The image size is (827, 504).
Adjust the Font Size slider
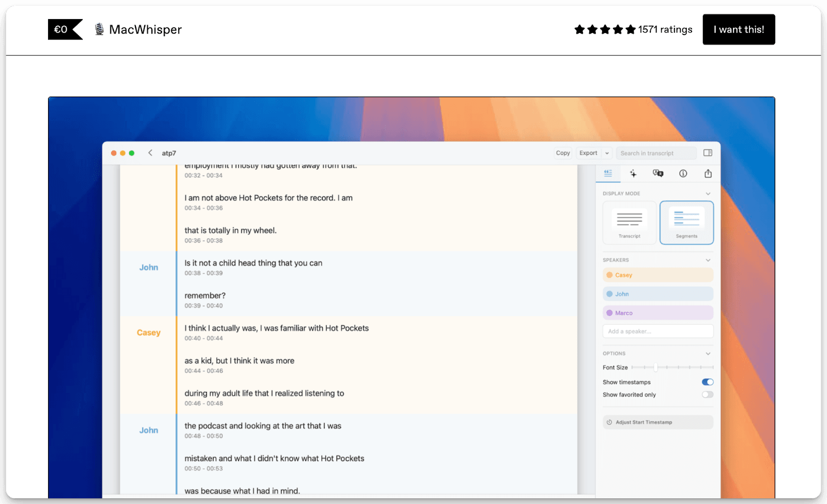click(655, 367)
